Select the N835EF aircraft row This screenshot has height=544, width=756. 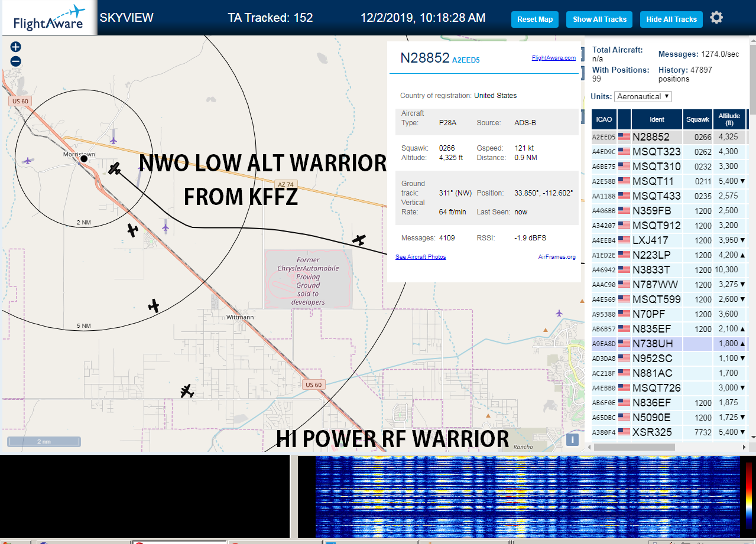669,329
